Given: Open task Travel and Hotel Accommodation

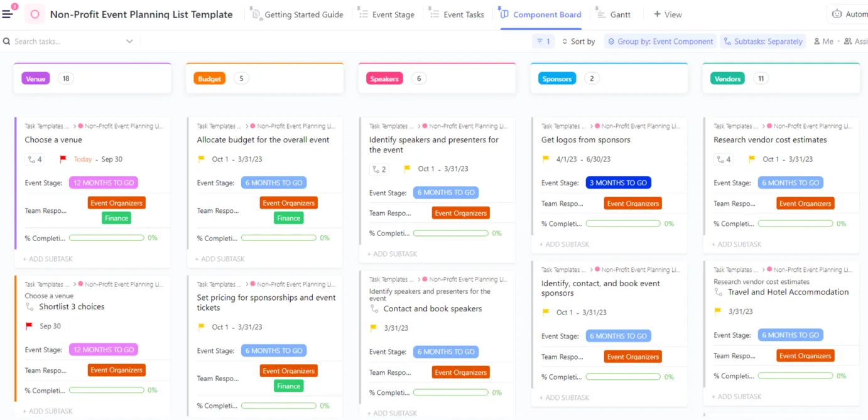Looking at the screenshot, I should point(788,292).
